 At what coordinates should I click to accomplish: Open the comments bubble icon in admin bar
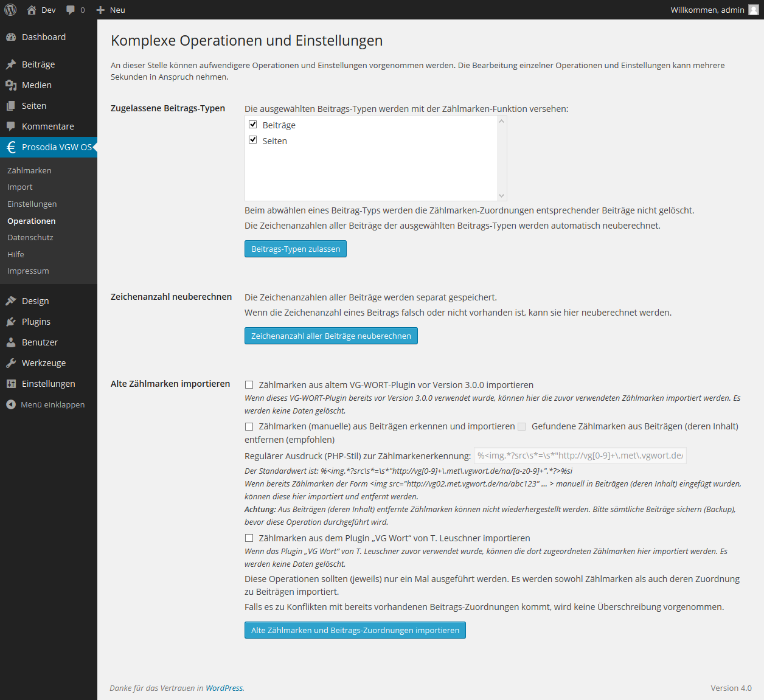point(71,10)
